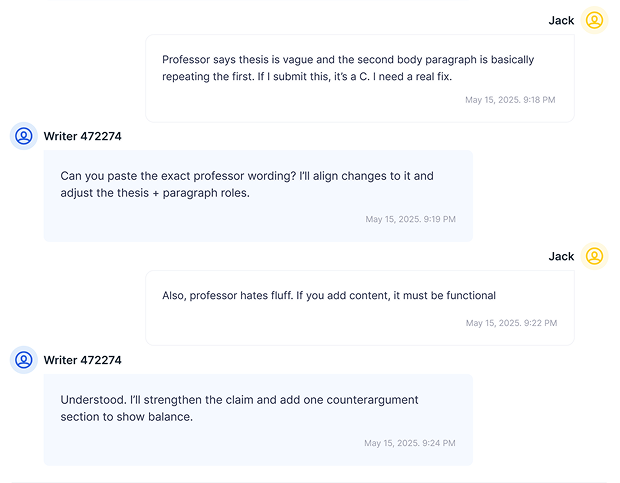
Task: Click the 9:24 PM timestamp
Action: (410, 443)
